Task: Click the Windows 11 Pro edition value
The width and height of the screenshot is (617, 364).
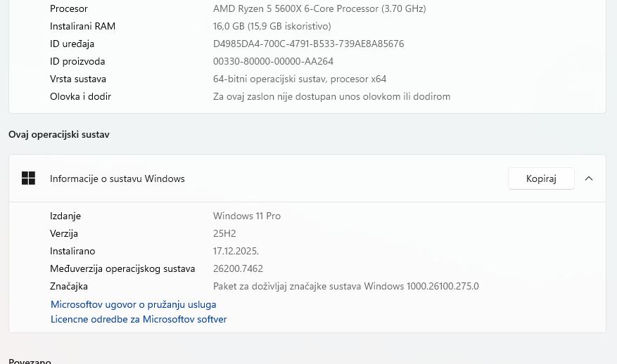Action: click(x=247, y=216)
